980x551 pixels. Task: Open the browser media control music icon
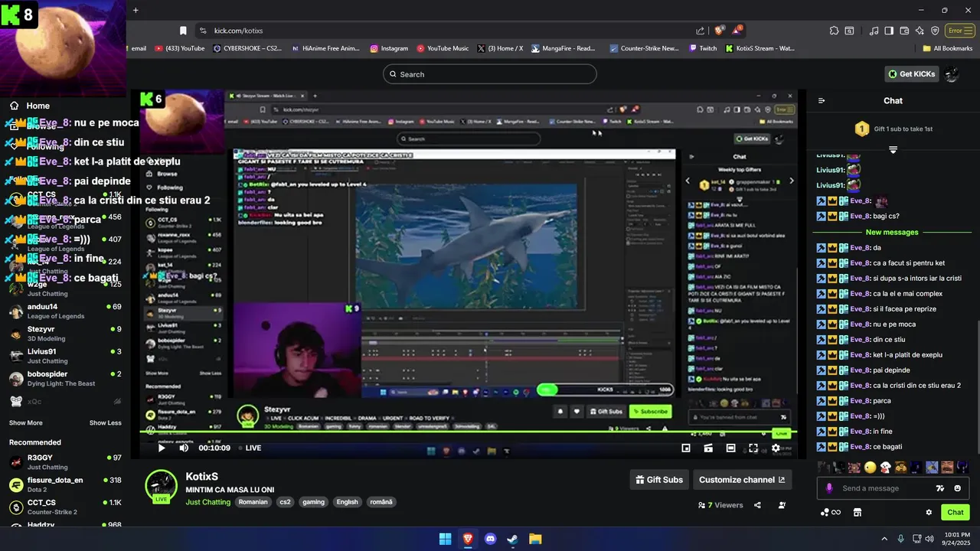click(x=874, y=31)
